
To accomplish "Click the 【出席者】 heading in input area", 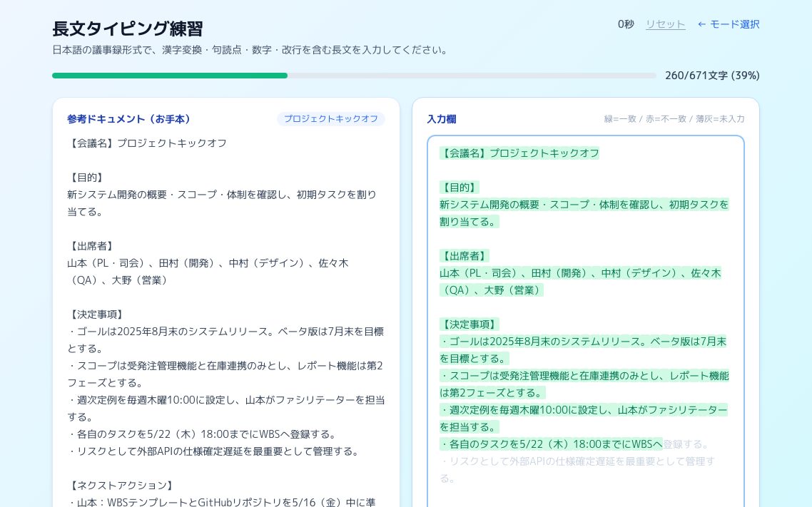I will (465, 256).
